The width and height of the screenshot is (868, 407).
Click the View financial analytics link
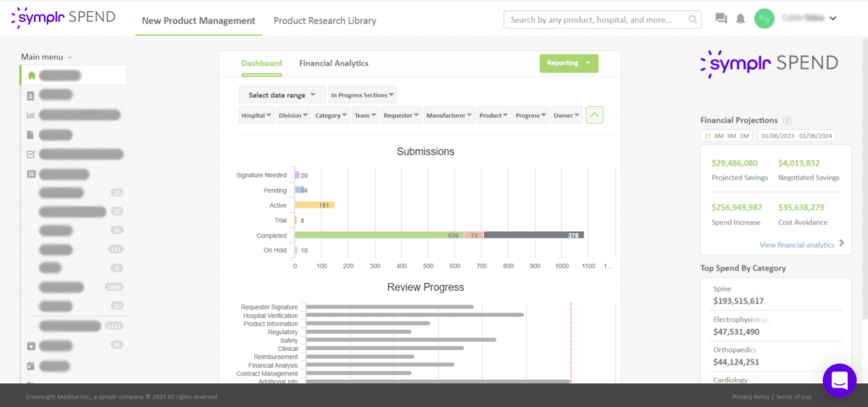click(x=797, y=245)
